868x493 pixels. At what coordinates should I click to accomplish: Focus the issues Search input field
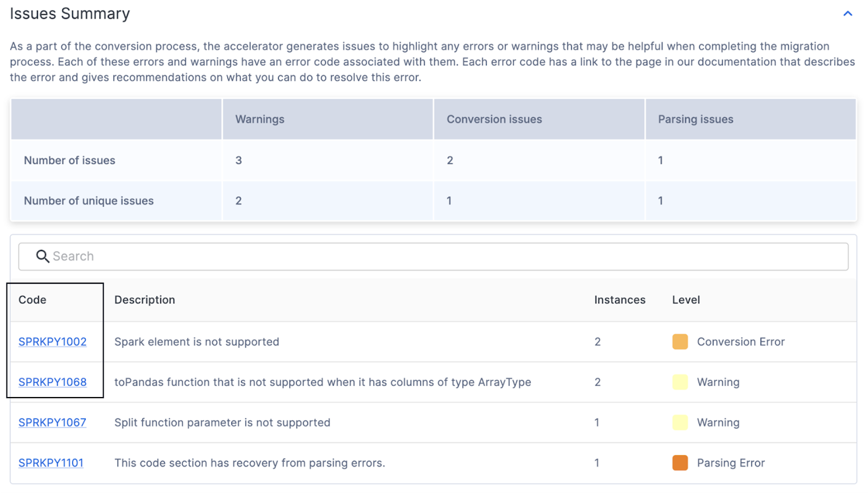tap(434, 256)
